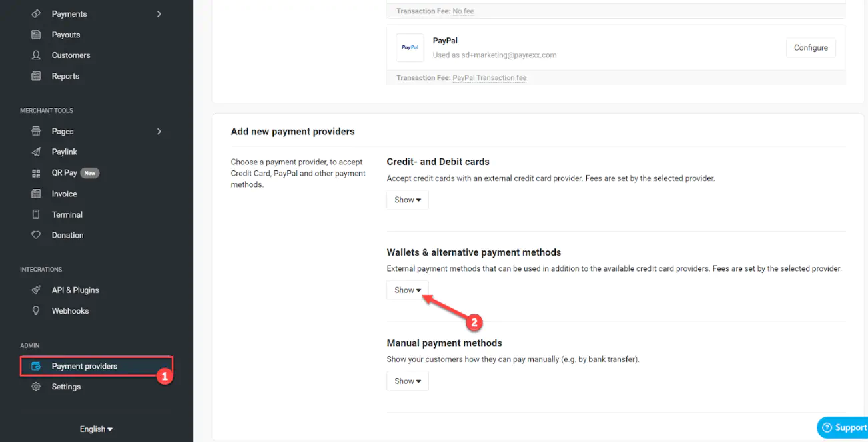The height and width of the screenshot is (442, 868).
Task: Click the Payouts icon in sidebar
Action: 37,35
